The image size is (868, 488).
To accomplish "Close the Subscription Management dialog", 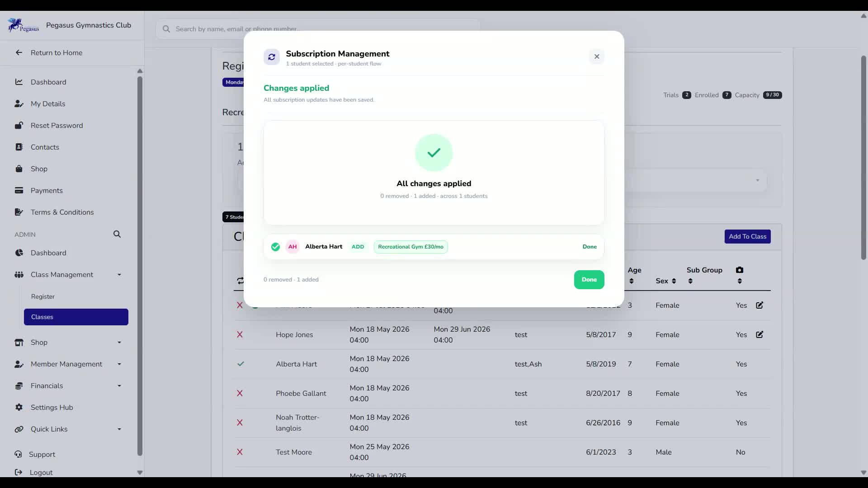I will tap(597, 56).
